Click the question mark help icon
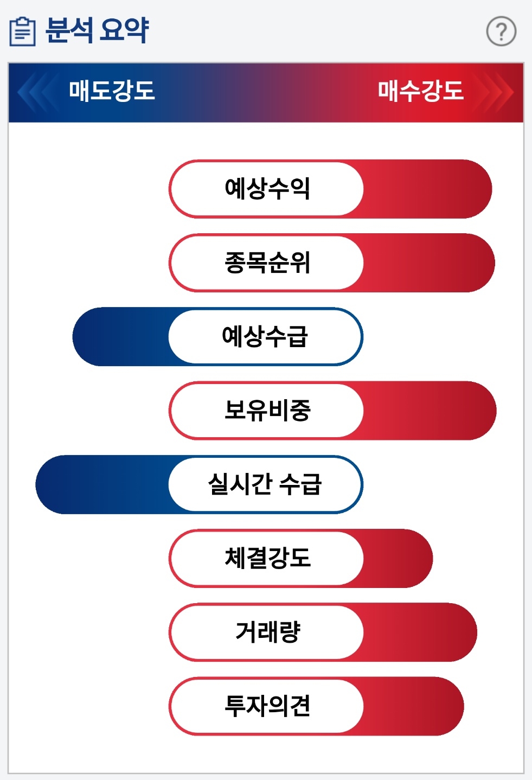Screen dimensions: 532x780 click(x=501, y=31)
